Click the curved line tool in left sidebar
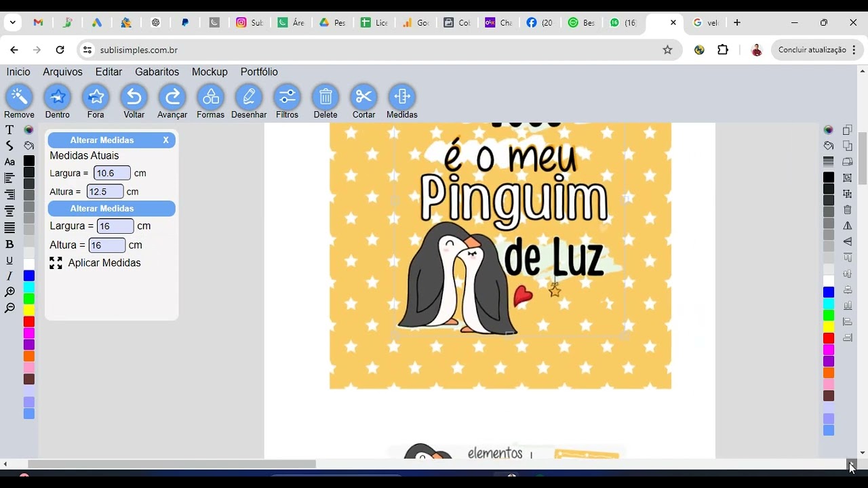 [x=9, y=146]
